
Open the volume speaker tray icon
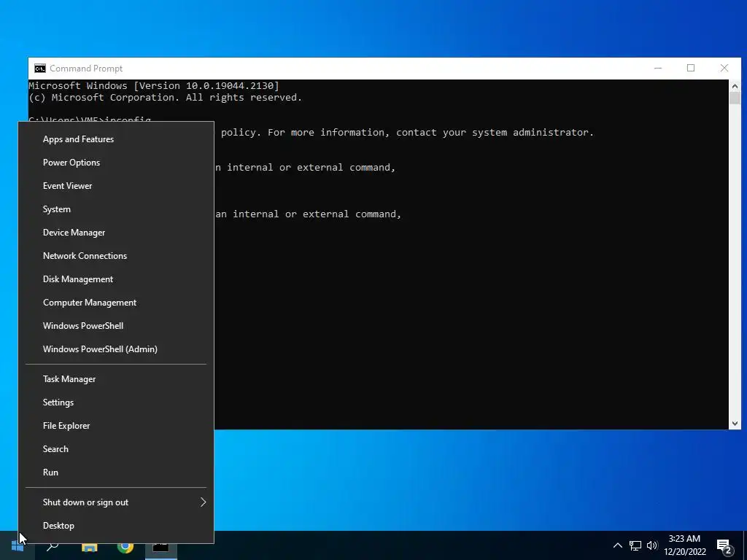click(652, 545)
